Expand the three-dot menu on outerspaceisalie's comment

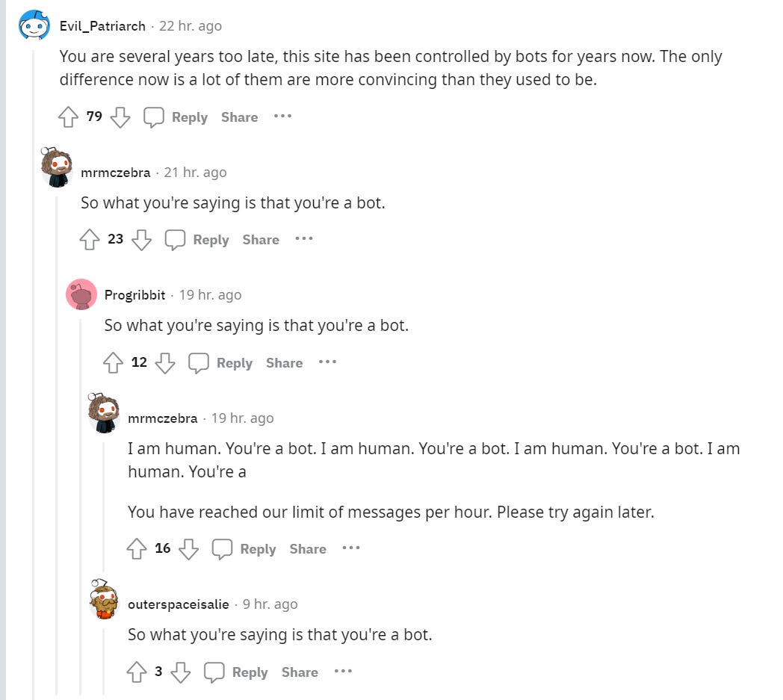pyautogui.click(x=343, y=672)
